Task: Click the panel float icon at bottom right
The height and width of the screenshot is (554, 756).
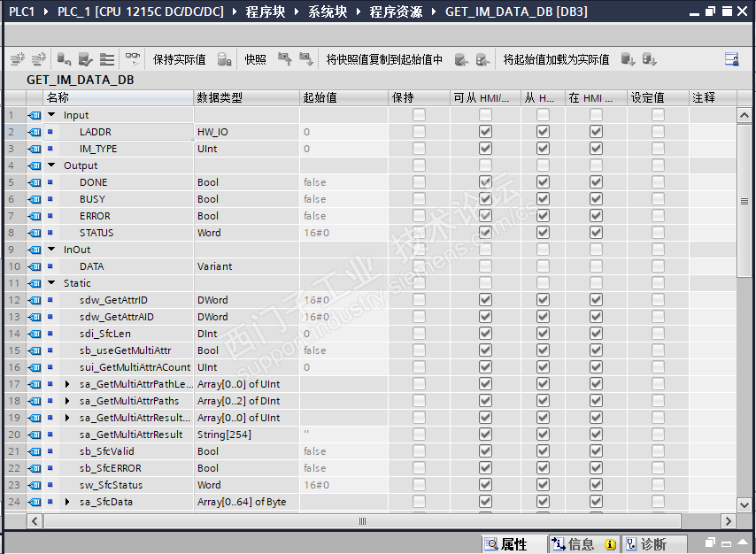Action: (710, 542)
